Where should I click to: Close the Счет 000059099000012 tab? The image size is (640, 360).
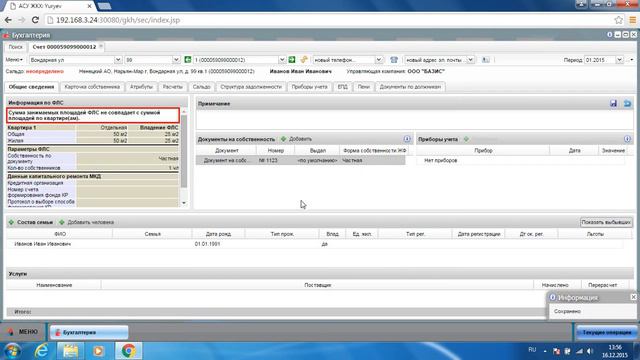(101, 46)
